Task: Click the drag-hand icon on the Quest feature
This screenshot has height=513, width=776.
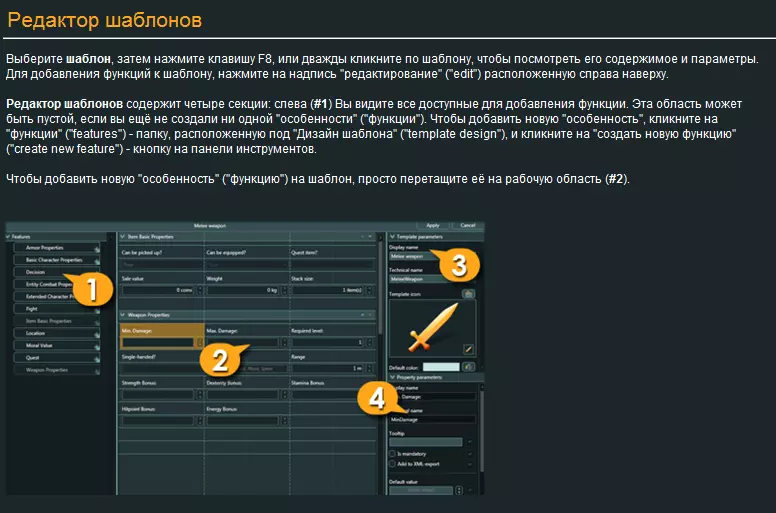Action: tap(97, 360)
